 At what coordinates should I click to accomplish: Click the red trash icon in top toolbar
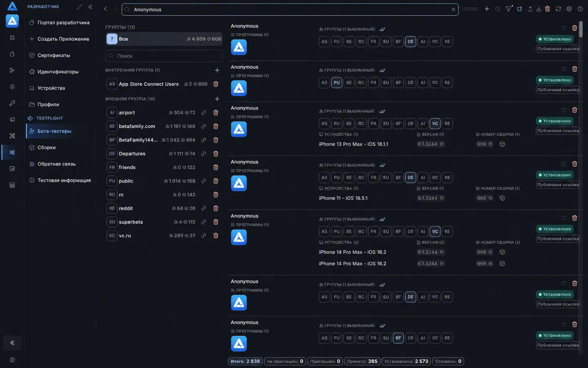(x=548, y=9)
